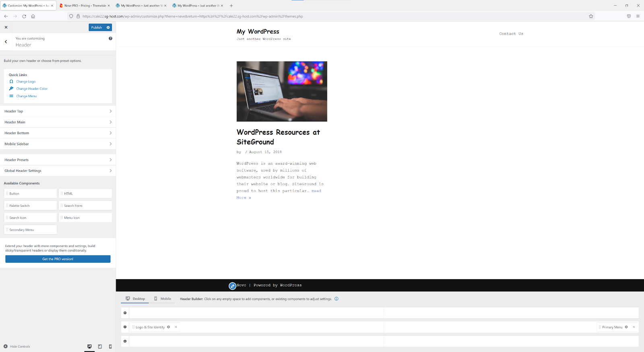Expand the Header Presets section
This screenshot has width=644, height=352.
tap(58, 160)
